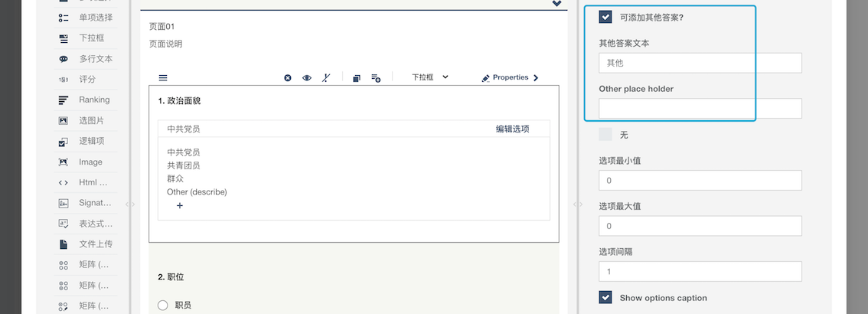868x314 pixels.
Task: Toggle the eye visibility icon for question 1
Action: click(x=307, y=78)
